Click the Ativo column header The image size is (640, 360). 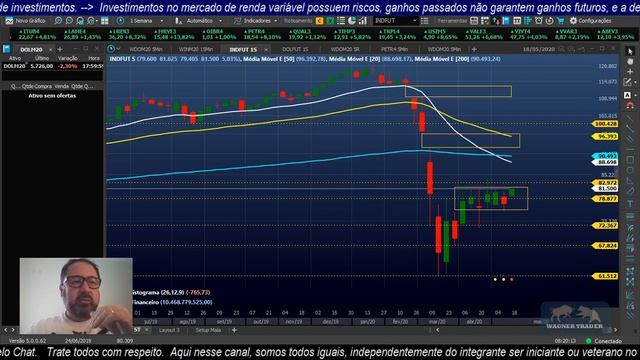point(15,58)
